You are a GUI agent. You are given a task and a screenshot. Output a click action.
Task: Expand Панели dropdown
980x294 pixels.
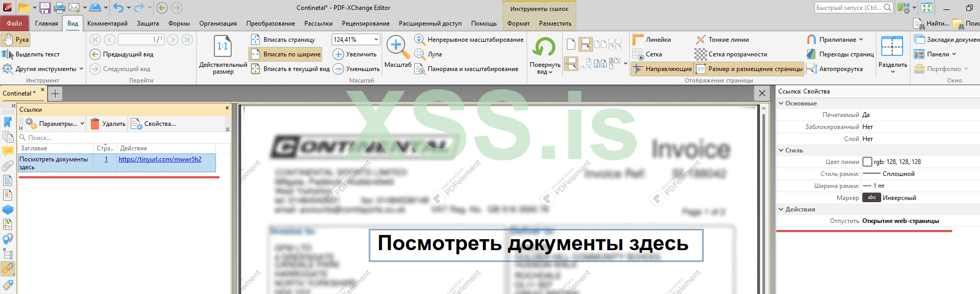pyautogui.click(x=935, y=54)
